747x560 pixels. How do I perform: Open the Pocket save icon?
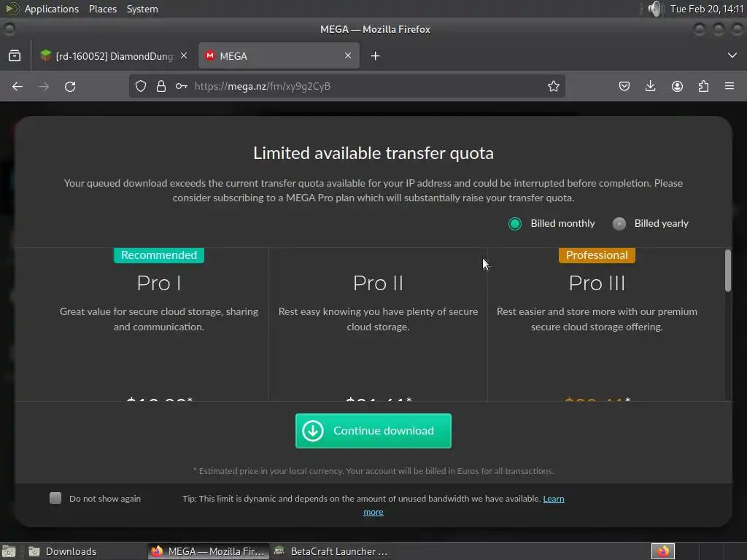[x=624, y=86]
